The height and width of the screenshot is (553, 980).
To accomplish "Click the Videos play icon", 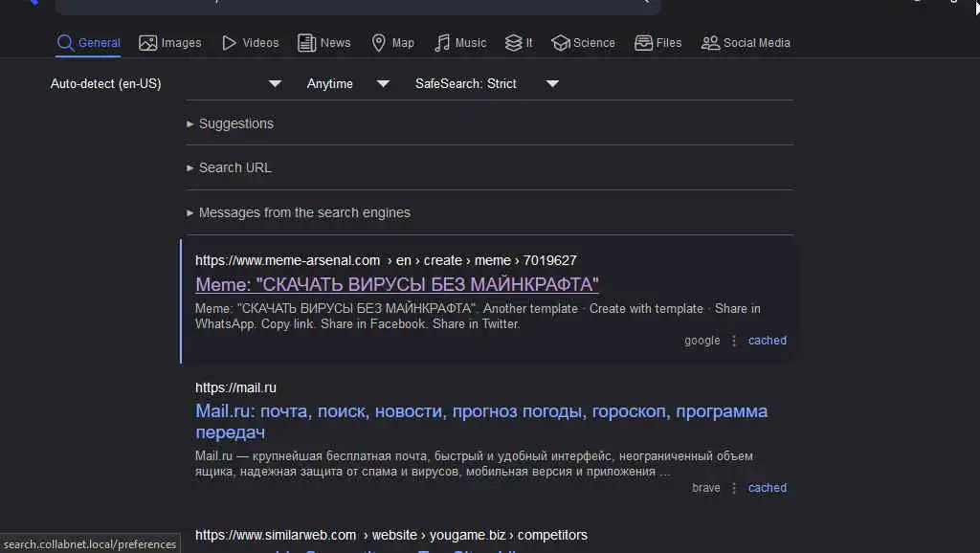I will coord(230,42).
